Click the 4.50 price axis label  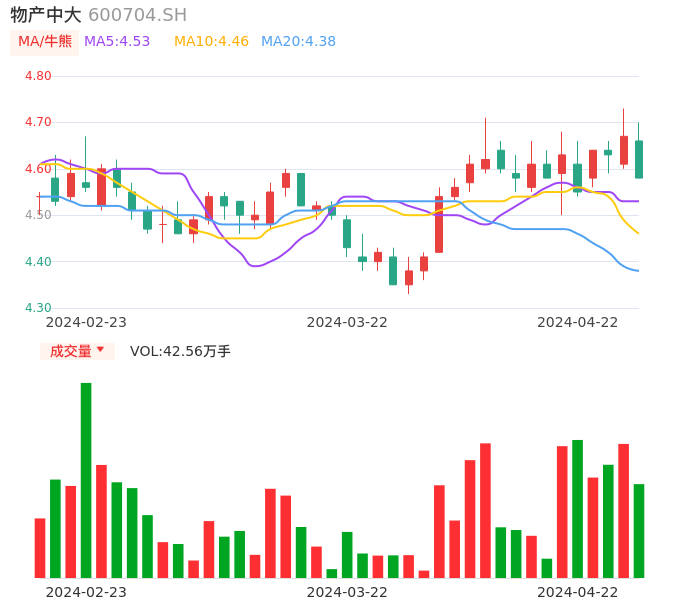38,215
